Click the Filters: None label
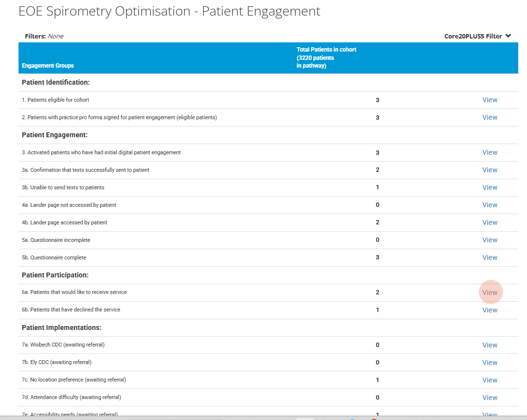Viewport: 527px width, 420px height. pyautogui.click(x=44, y=37)
